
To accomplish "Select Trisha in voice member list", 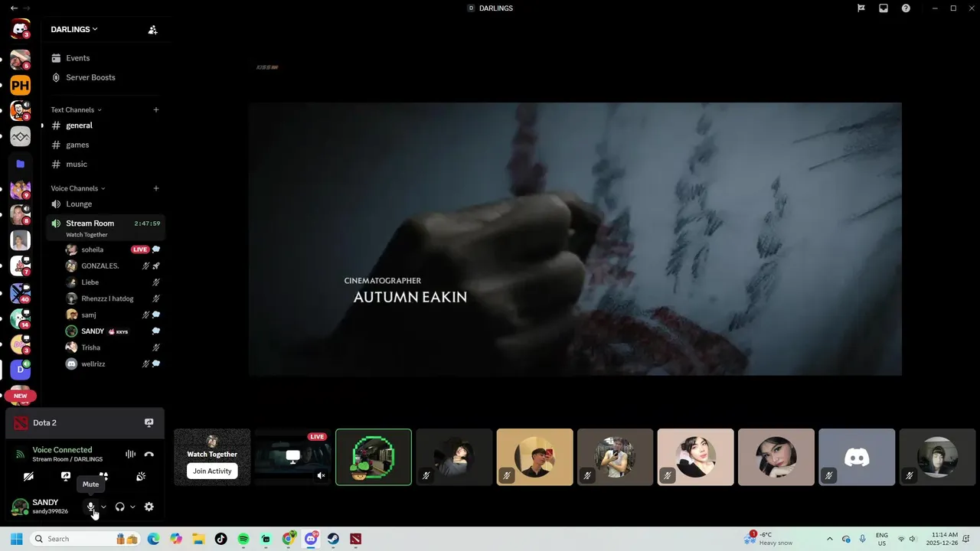I will point(113,347).
